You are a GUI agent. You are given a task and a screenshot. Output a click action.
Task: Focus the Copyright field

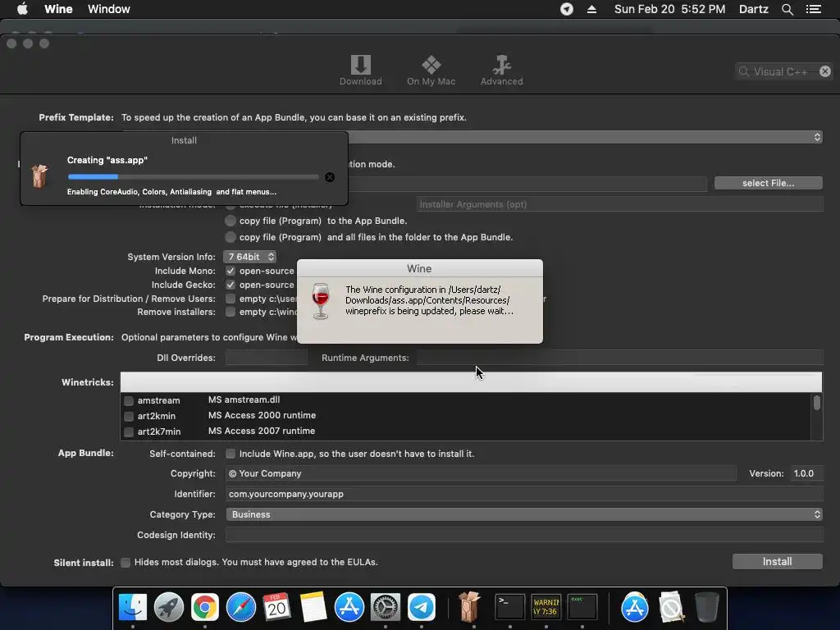(x=481, y=473)
